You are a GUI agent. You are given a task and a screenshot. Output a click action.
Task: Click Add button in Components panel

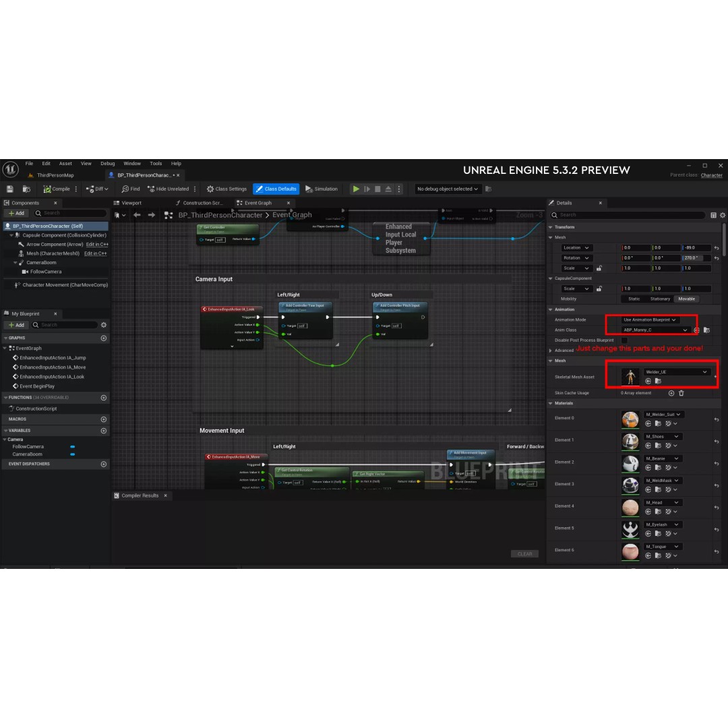coord(17,213)
